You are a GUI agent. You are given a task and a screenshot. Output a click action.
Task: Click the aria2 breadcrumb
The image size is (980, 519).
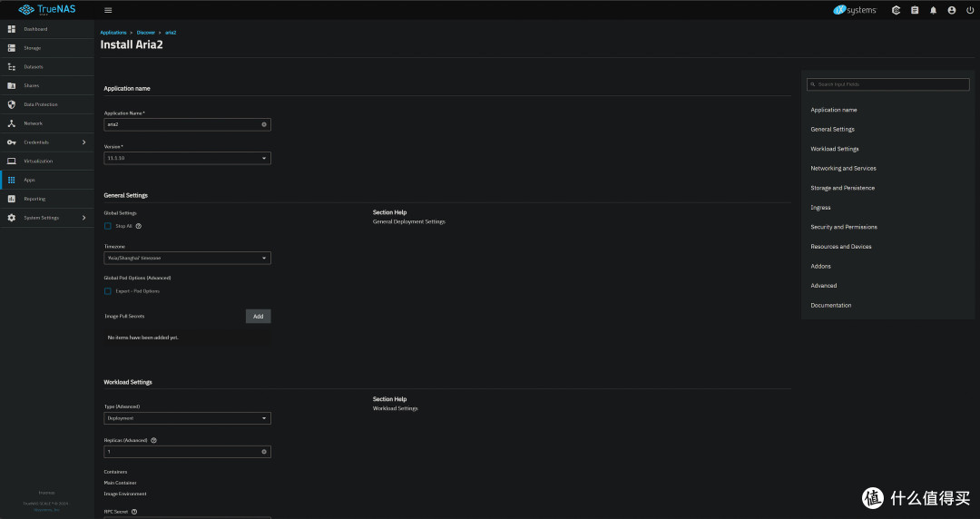(x=171, y=33)
